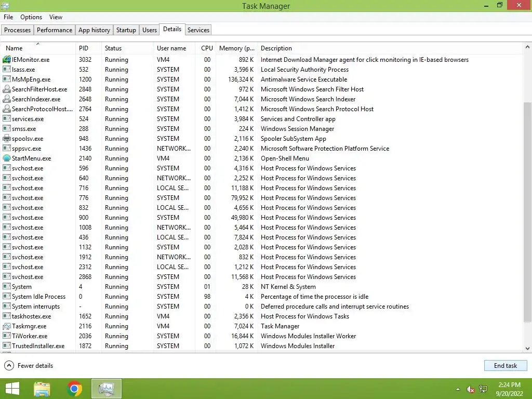Click the StartMenu.exe shell icon
The height and width of the screenshot is (399, 532).
(6, 158)
